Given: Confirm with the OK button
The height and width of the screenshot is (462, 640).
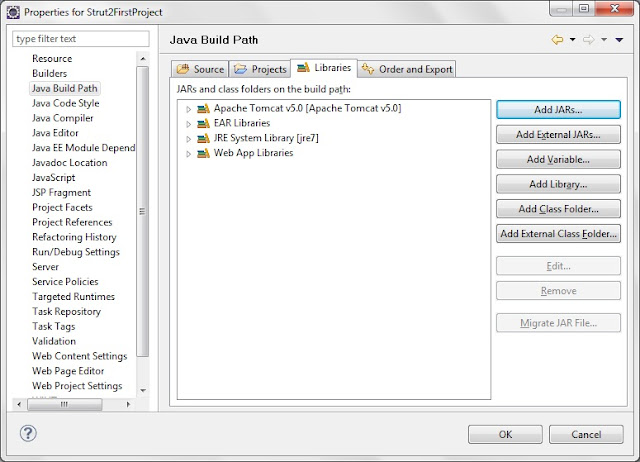Looking at the screenshot, I should point(505,434).
